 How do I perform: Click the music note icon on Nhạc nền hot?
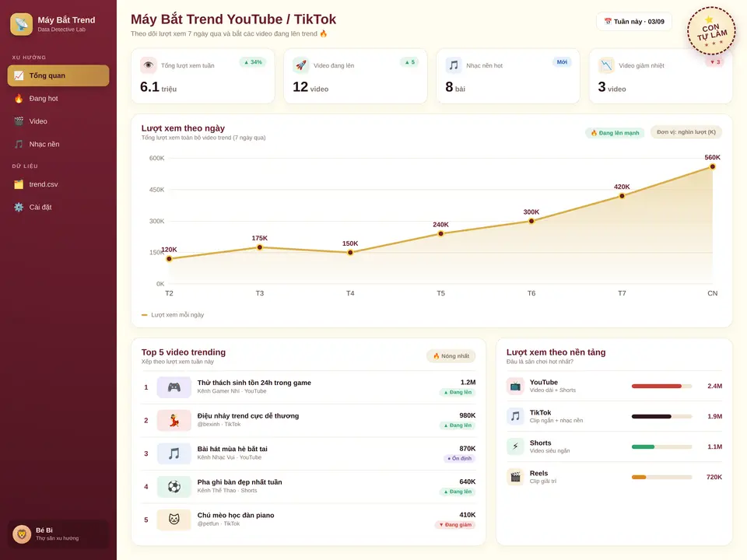[454, 65]
